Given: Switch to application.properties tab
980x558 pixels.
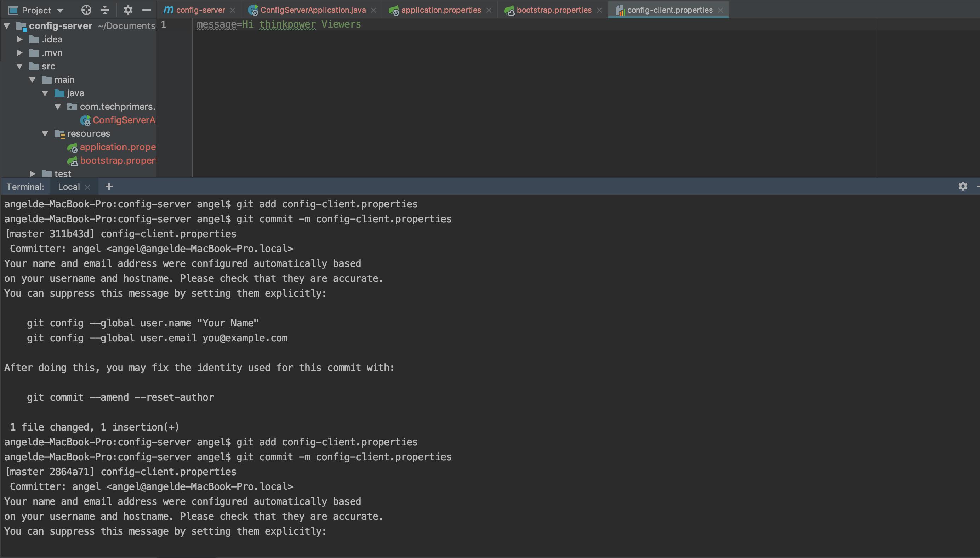Looking at the screenshot, I should [x=441, y=10].
